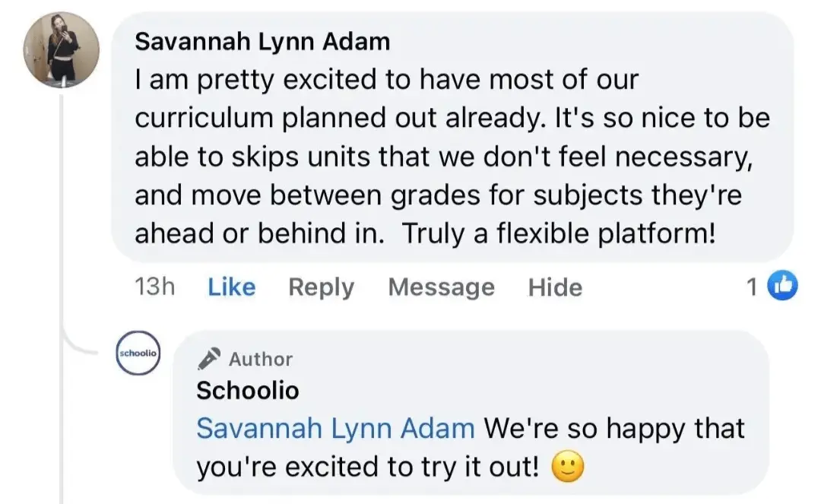Click the blue Savannah Lynn Adam mention in reply
Image resolution: width=821 pixels, height=504 pixels.
point(335,429)
